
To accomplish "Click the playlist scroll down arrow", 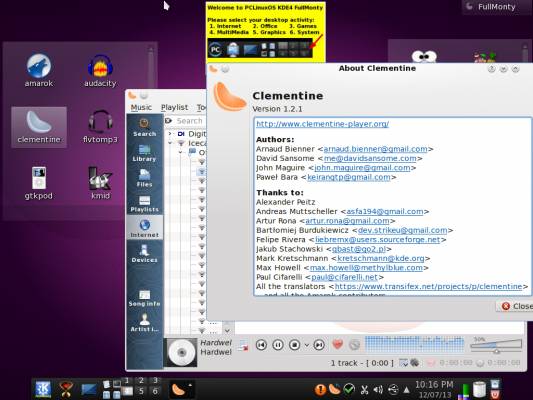I will pos(227,330).
